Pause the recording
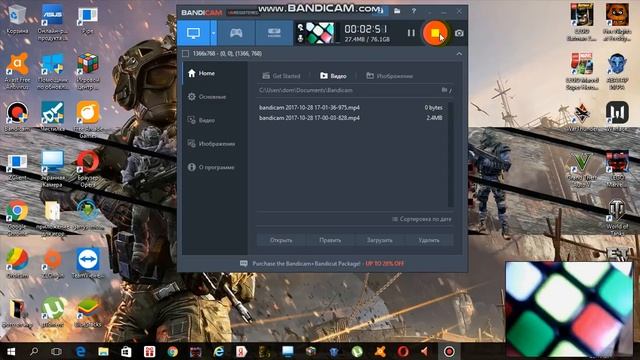The height and width of the screenshot is (360, 640). 411,33
